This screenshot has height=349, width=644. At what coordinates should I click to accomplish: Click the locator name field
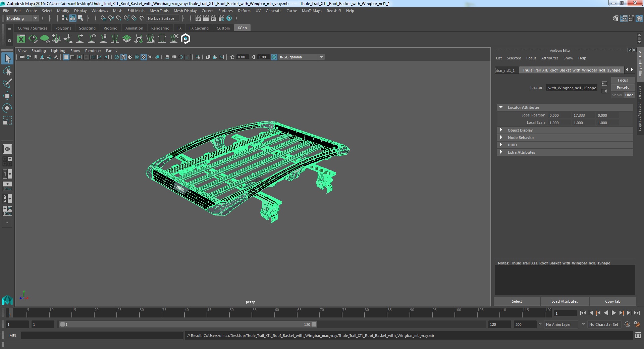572,88
